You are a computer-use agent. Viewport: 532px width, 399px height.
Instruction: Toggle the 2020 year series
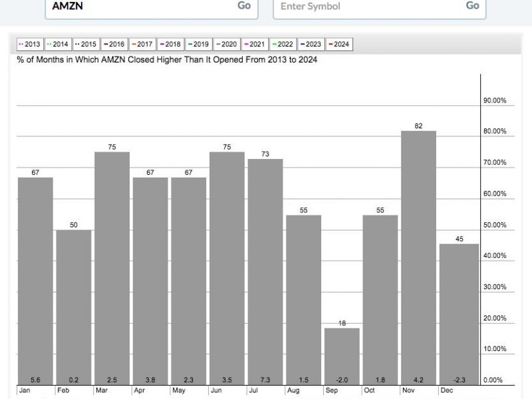click(x=227, y=44)
